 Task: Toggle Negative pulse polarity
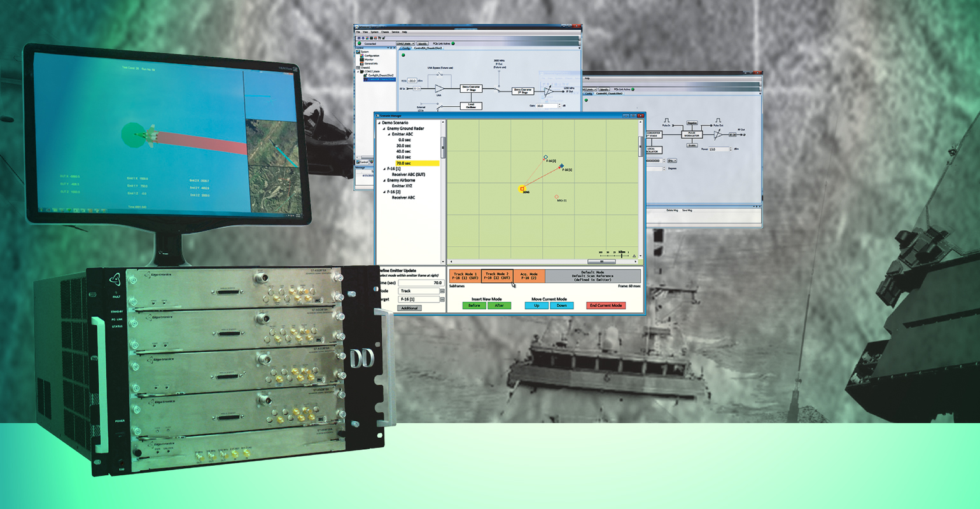click(692, 123)
